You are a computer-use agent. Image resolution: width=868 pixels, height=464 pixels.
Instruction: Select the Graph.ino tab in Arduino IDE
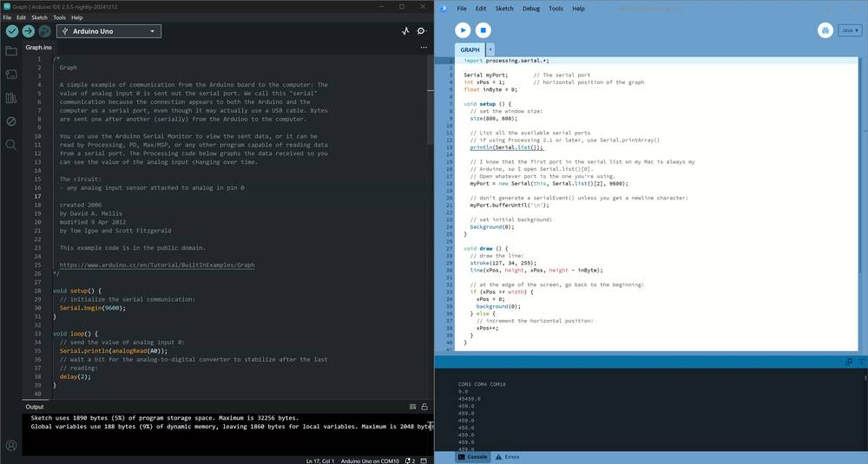point(38,48)
